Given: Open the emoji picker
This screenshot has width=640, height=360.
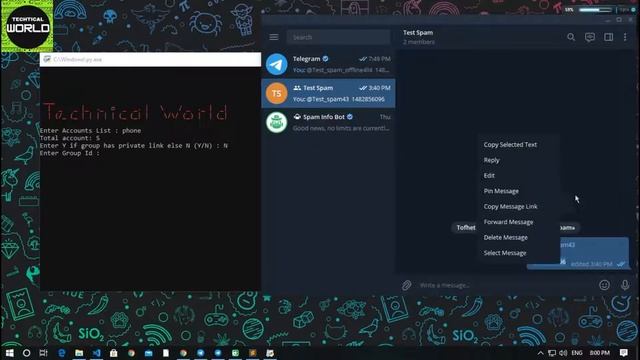Looking at the screenshot, I should [x=604, y=285].
